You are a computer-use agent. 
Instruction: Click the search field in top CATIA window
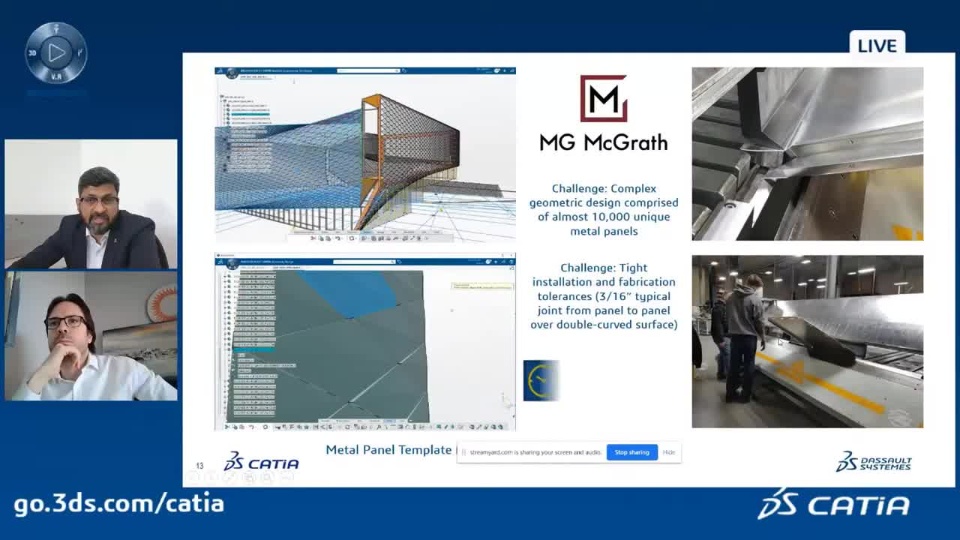pyautogui.click(x=368, y=71)
